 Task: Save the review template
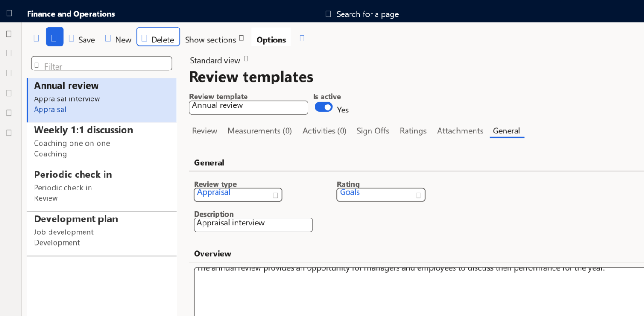point(82,39)
